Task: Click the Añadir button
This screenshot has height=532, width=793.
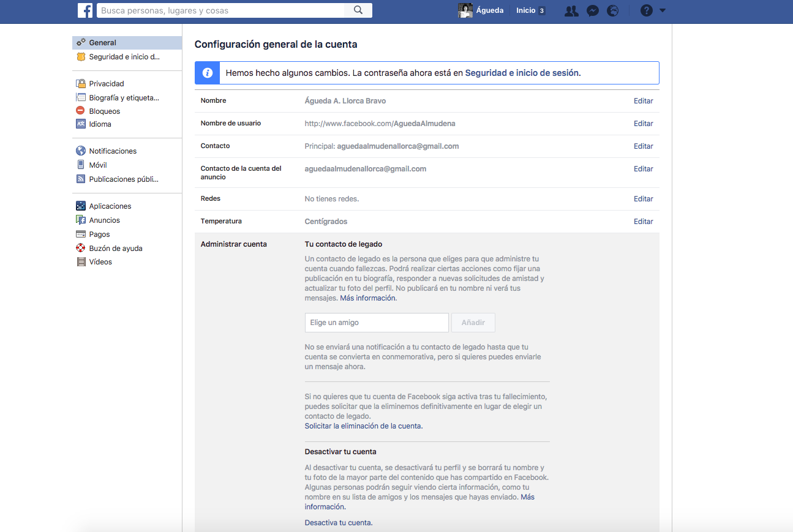Action: coord(473,323)
